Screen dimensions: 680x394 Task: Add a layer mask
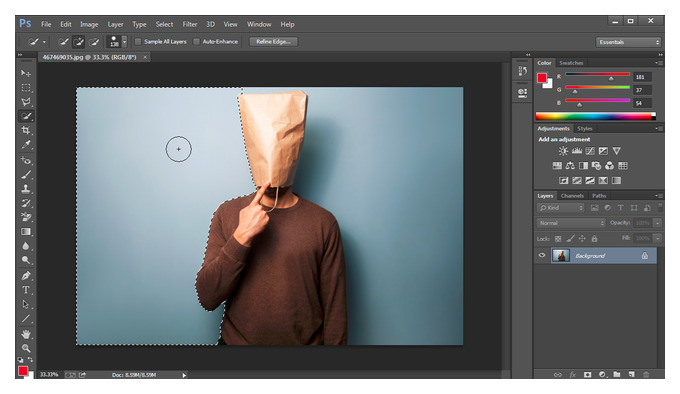point(587,374)
